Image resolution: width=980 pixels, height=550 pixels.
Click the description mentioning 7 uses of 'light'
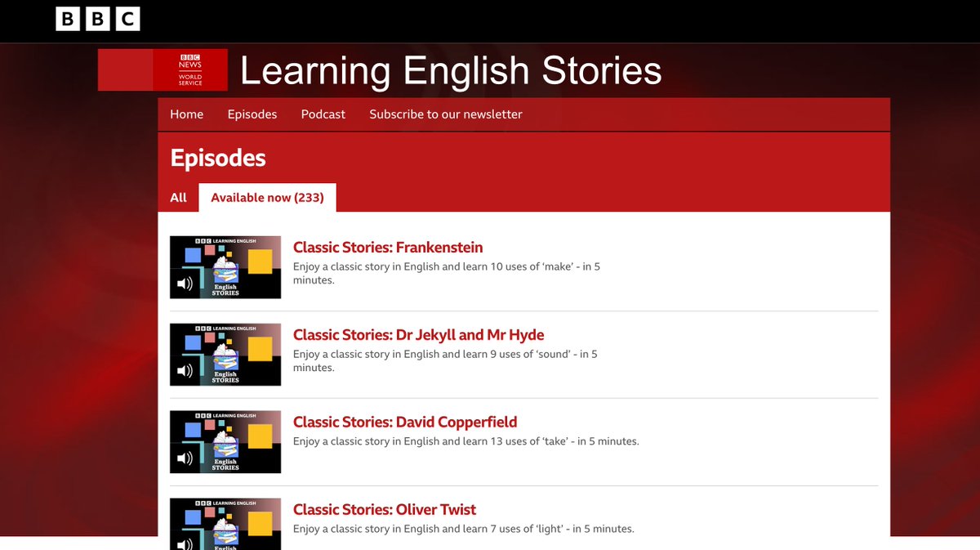pyautogui.click(x=464, y=529)
